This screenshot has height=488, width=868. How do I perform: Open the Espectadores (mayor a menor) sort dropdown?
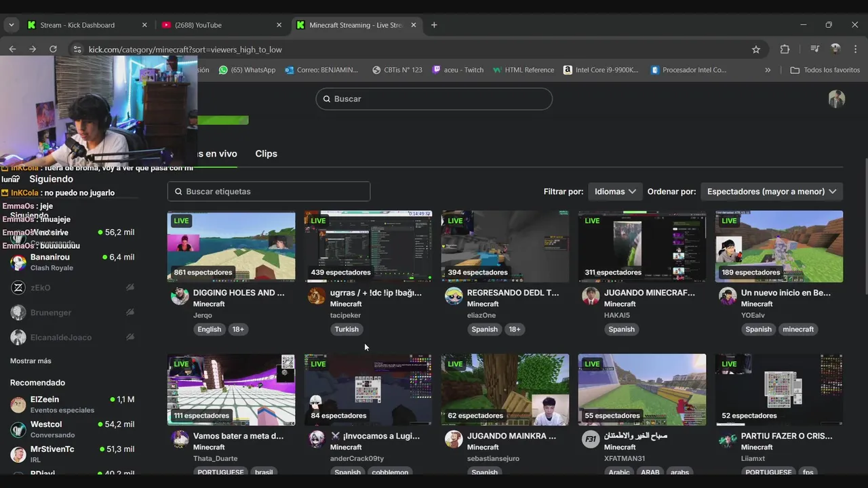[x=772, y=192]
